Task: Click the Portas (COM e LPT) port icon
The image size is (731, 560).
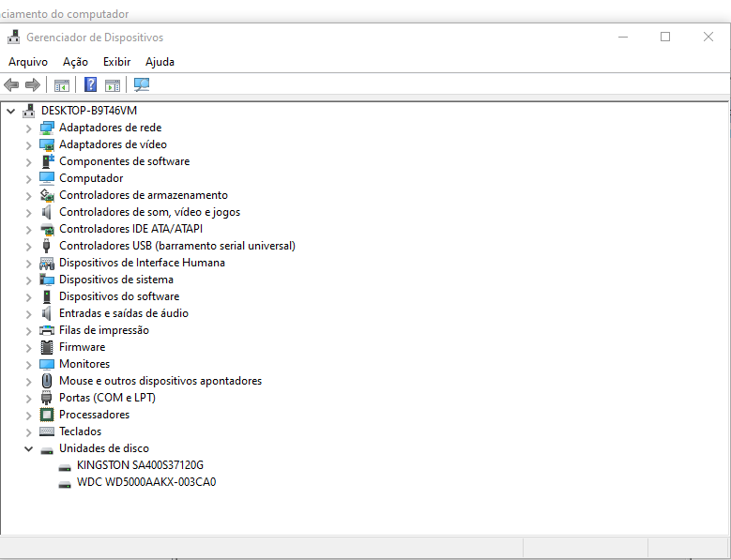Action: [46, 398]
